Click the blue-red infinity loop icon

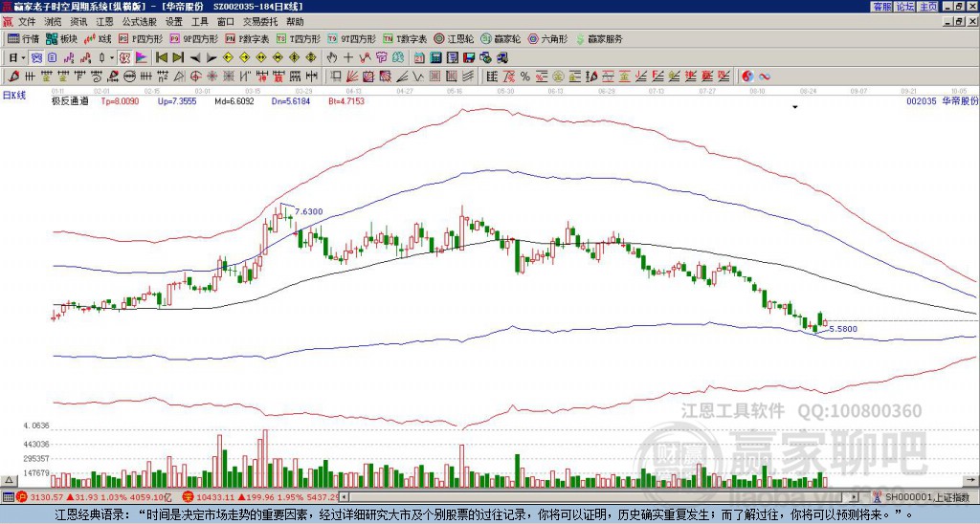pyautogui.click(x=764, y=76)
